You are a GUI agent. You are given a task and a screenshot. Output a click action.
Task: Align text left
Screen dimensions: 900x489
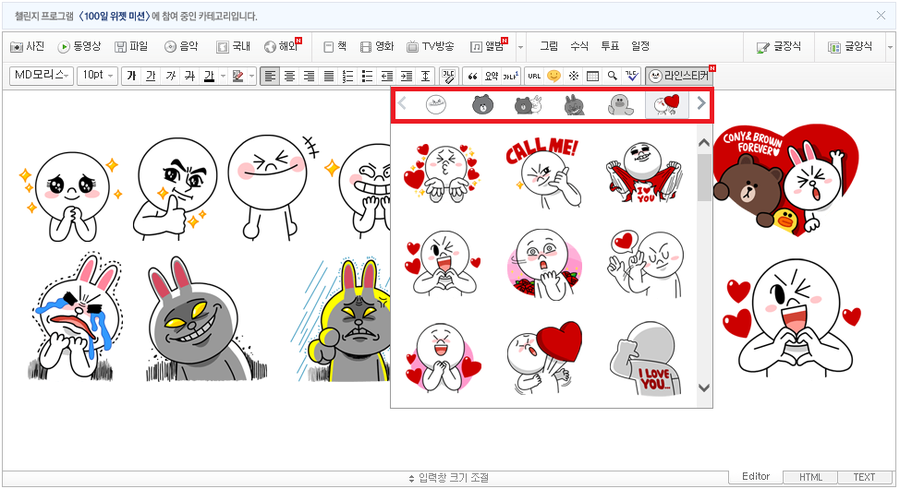click(x=270, y=76)
